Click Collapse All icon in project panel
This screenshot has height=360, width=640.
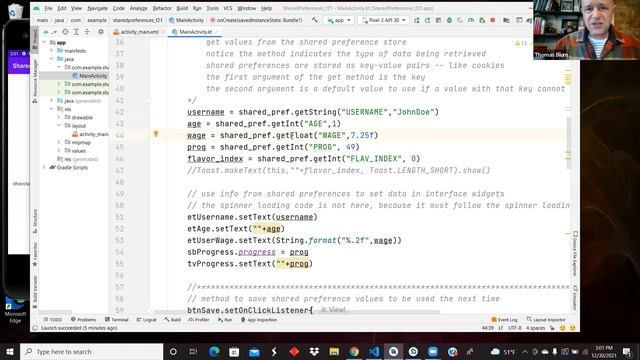click(x=87, y=31)
